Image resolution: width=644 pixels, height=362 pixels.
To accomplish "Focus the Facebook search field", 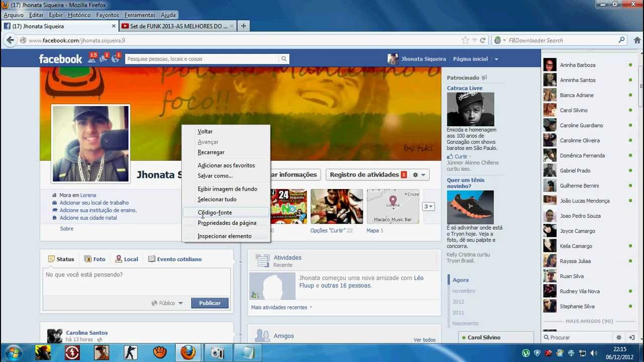I will pyautogui.click(x=202, y=59).
